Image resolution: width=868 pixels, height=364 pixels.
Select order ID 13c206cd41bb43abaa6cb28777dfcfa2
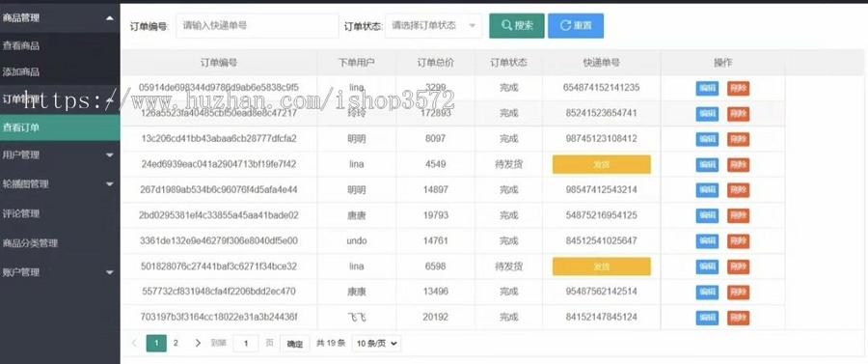pos(219,138)
